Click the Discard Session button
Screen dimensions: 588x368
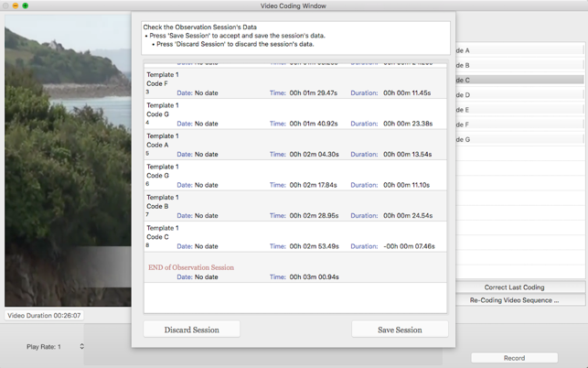pos(192,330)
